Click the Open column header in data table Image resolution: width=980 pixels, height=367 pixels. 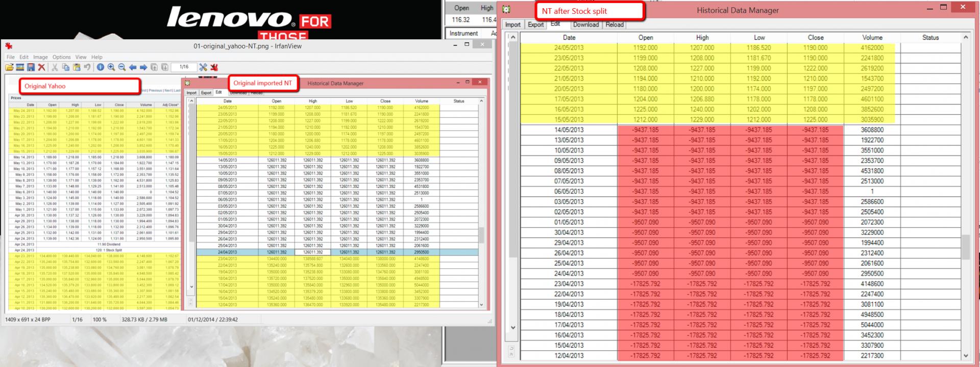click(646, 37)
